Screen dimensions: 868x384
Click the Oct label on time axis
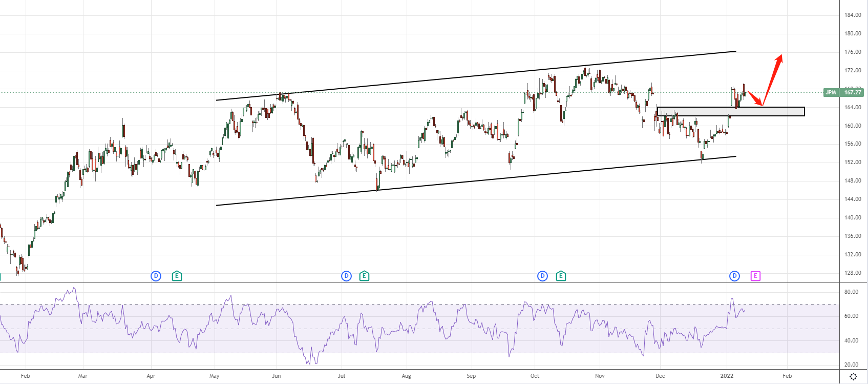(x=535, y=376)
